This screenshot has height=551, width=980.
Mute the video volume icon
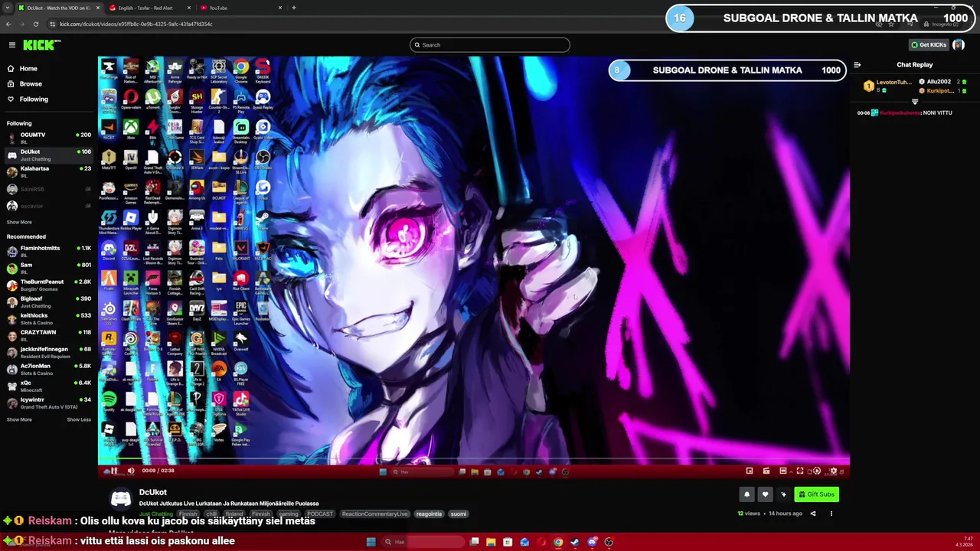click(130, 471)
